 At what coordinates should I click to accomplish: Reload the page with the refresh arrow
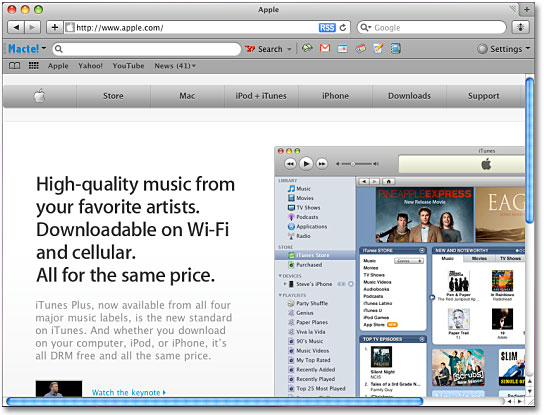coord(343,28)
